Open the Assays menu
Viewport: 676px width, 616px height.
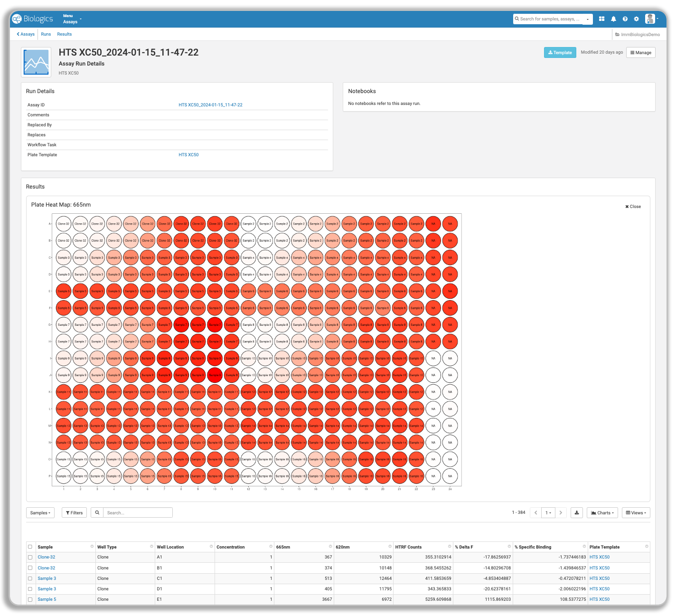70,21
